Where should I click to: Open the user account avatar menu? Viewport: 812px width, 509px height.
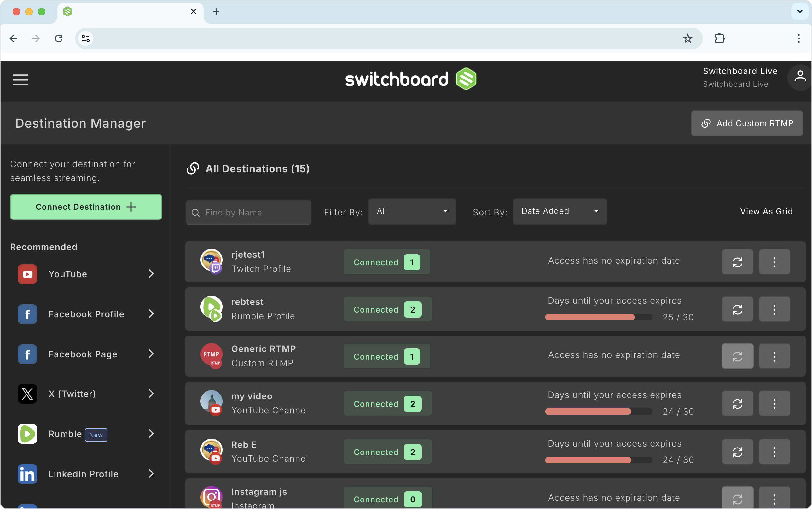(800, 78)
